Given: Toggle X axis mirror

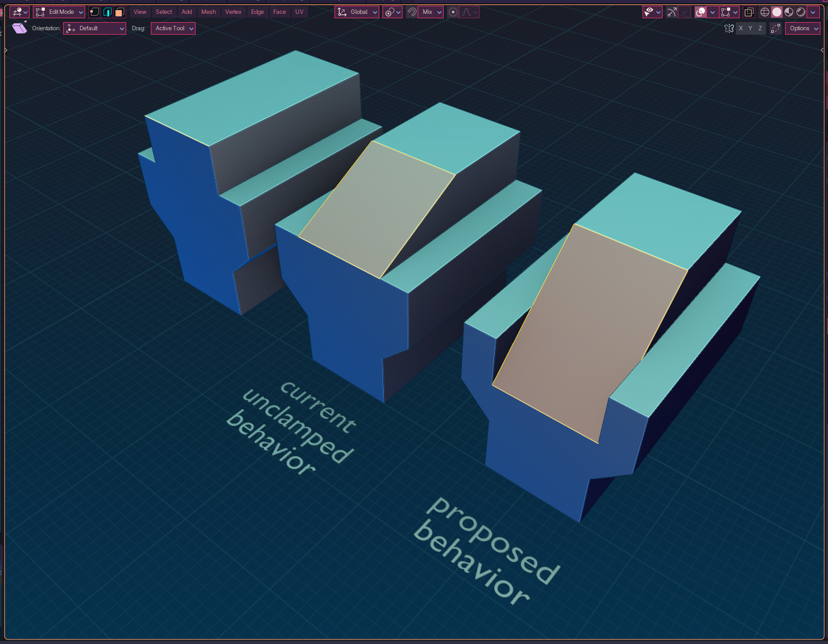Looking at the screenshot, I should 741,28.
